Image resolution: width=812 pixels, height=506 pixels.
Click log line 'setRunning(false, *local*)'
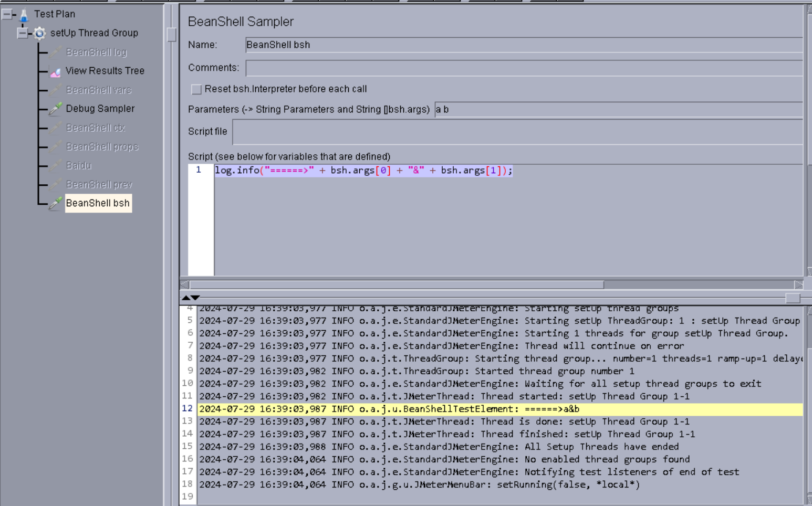click(419, 484)
